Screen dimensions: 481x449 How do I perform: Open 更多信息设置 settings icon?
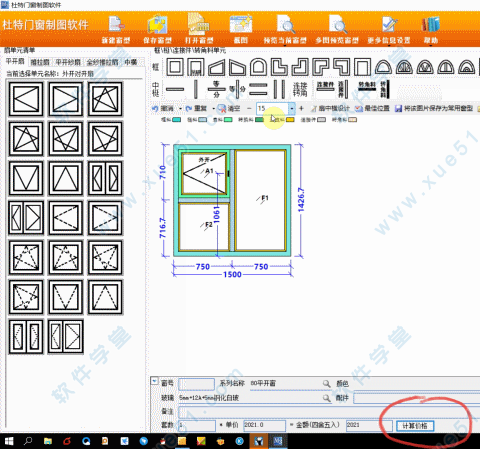389,25
